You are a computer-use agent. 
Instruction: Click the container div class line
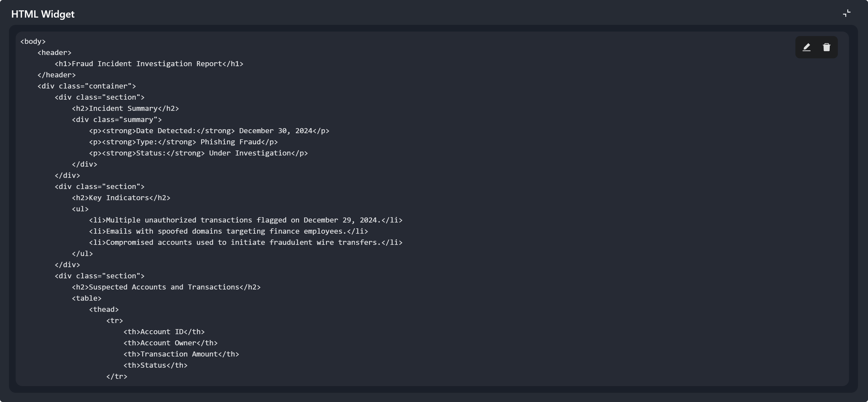click(86, 86)
